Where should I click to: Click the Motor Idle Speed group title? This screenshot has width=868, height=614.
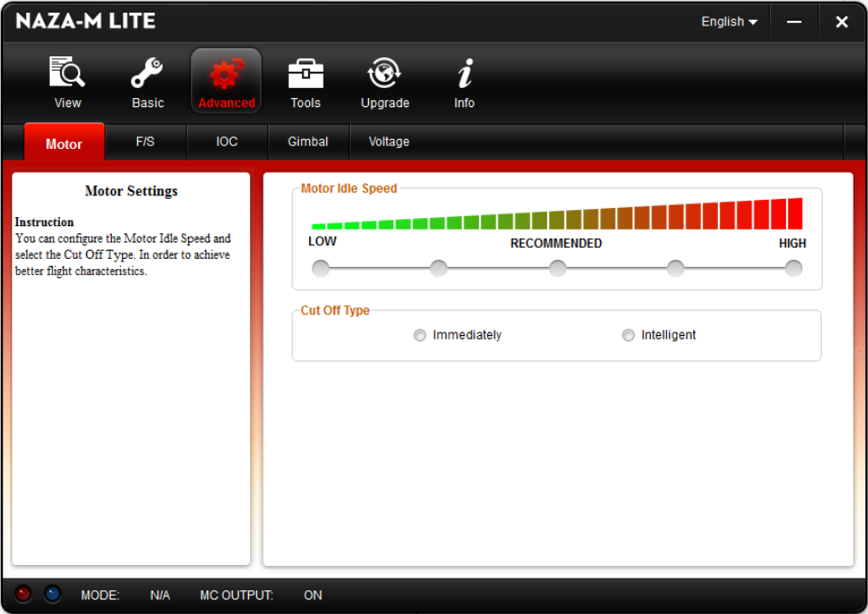point(349,188)
